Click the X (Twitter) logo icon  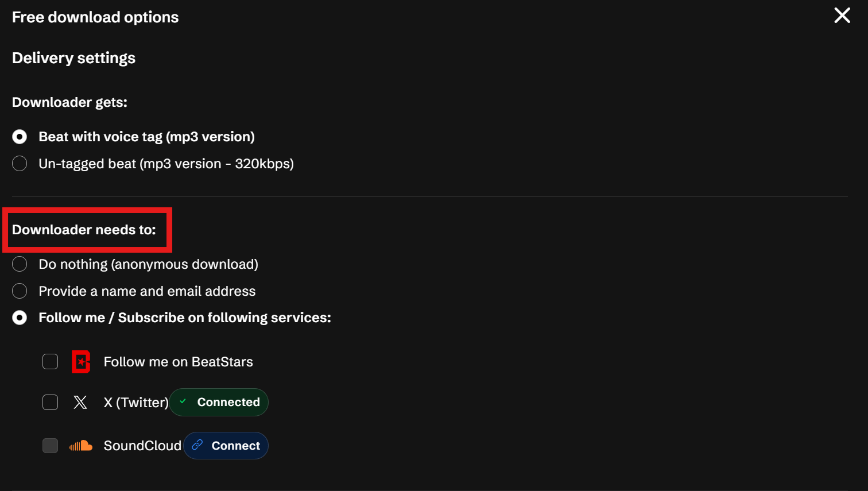pyautogui.click(x=80, y=403)
